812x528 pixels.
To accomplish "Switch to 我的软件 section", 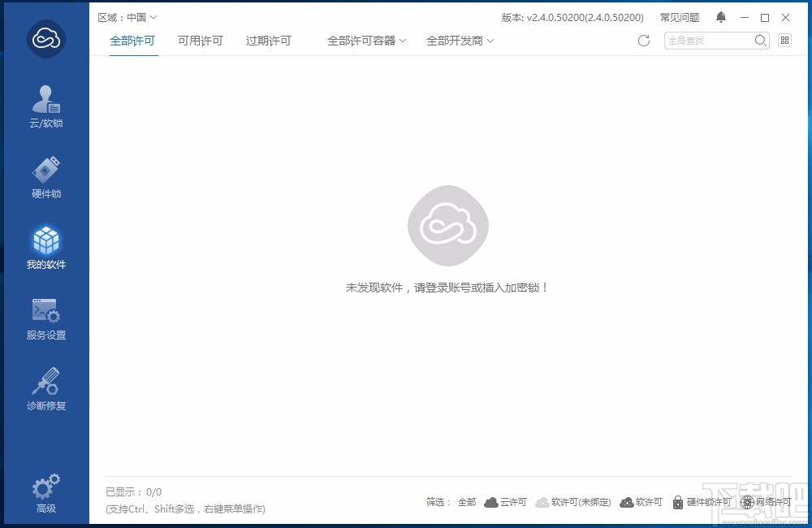I will click(45, 247).
